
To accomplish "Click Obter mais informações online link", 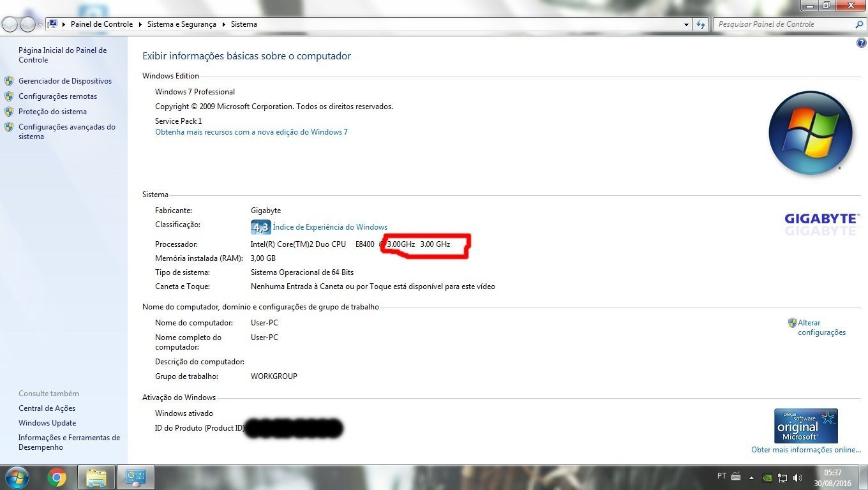I will [806, 450].
